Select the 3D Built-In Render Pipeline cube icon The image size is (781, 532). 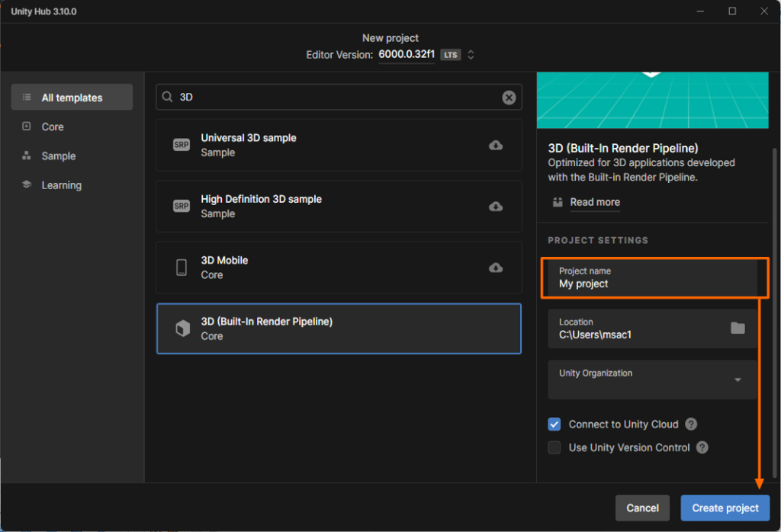point(182,328)
